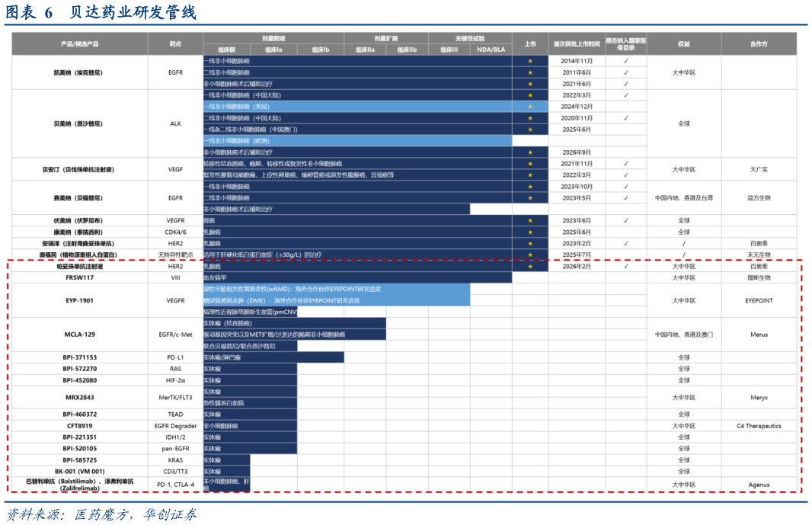Select product name 凯美纳（埃克替尼）
Image resolution: width=812 pixels, height=525 pixels.
coord(78,72)
